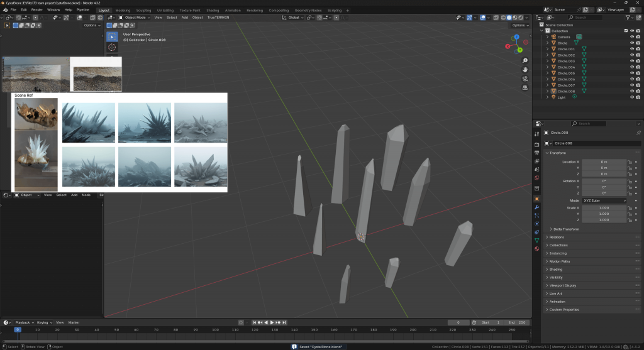This screenshot has width=644, height=350.
Task: Disable the Light object in renders
Action: point(638,97)
